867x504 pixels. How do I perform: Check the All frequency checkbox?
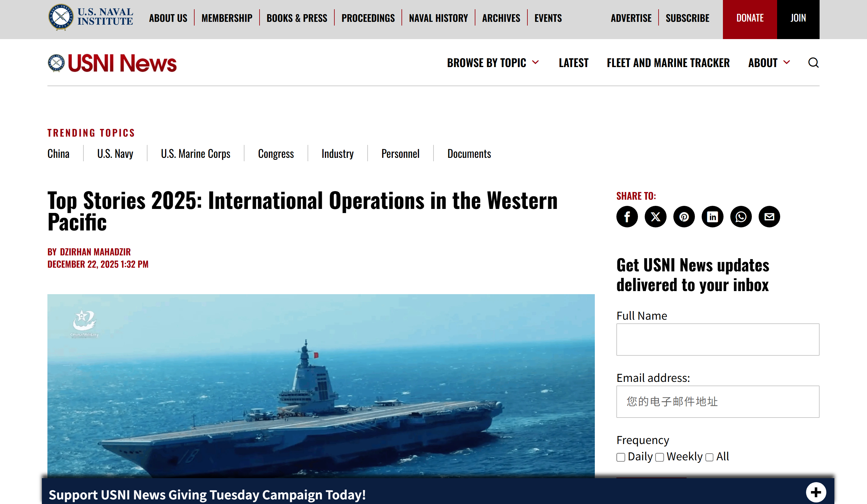coord(709,457)
